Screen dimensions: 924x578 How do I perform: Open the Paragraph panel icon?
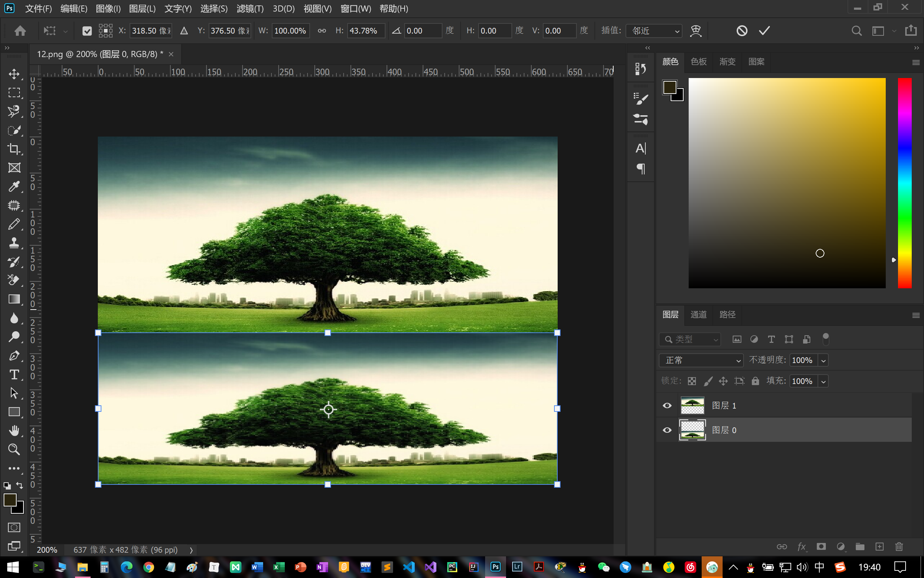pyautogui.click(x=640, y=169)
